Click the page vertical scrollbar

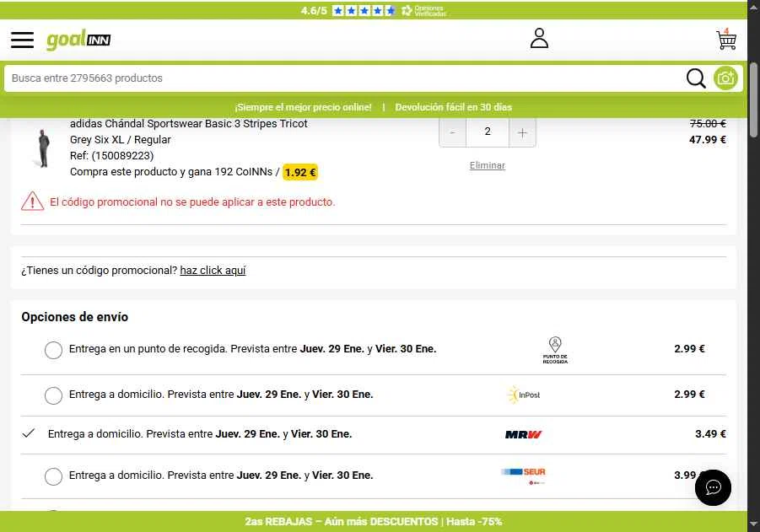[754, 99]
